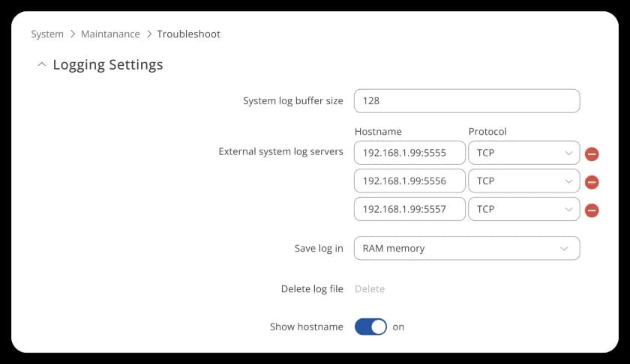
Task: Remove the 192.168.1.99:5556 log server
Action: click(x=592, y=182)
